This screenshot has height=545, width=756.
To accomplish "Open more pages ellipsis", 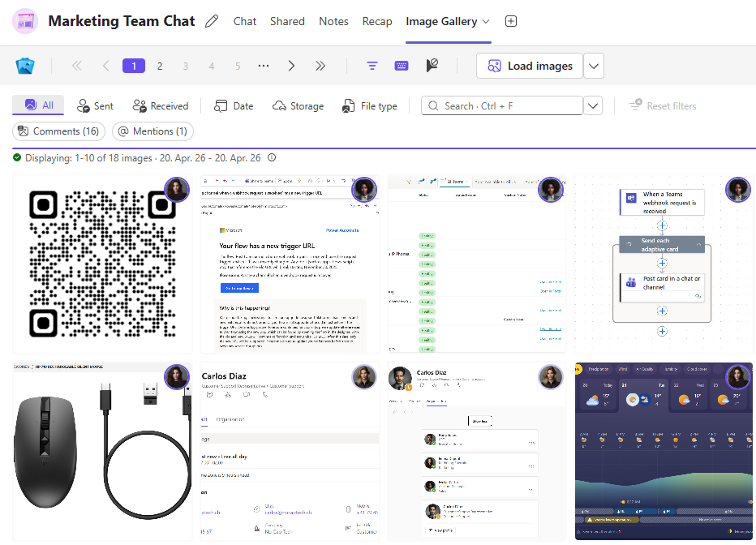I will pos(264,66).
